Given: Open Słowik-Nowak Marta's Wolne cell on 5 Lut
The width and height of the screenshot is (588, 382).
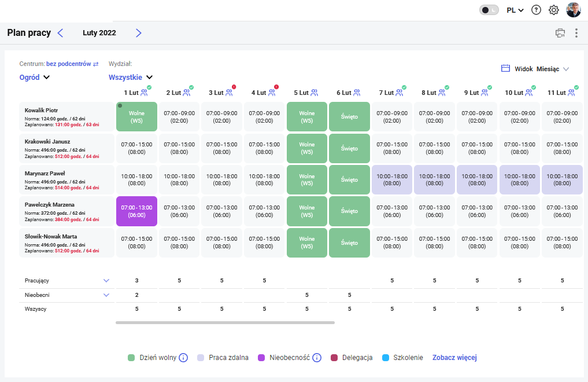Looking at the screenshot, I should click(x=307, y=243).
